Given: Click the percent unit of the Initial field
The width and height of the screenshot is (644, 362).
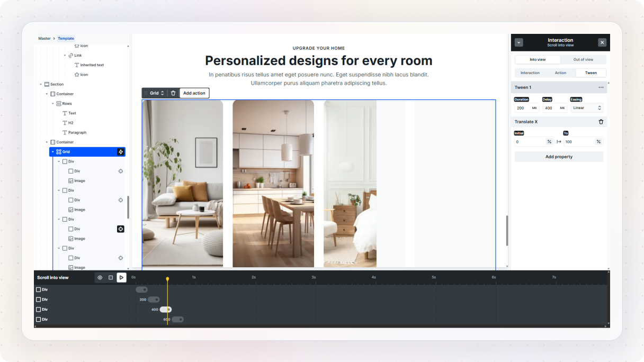Looking at the screenshot, I should pos(549,142).
